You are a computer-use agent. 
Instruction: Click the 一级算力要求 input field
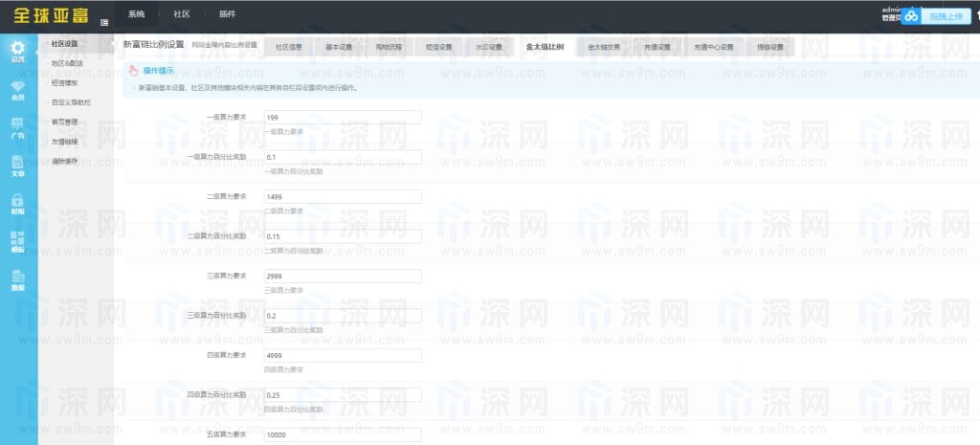[x=342, y=117]
